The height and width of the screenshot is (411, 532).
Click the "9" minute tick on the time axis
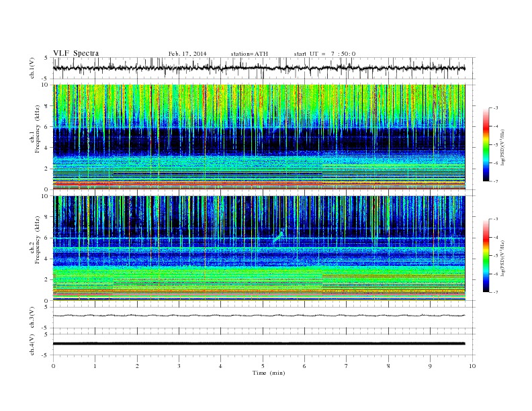coord(430,366)
